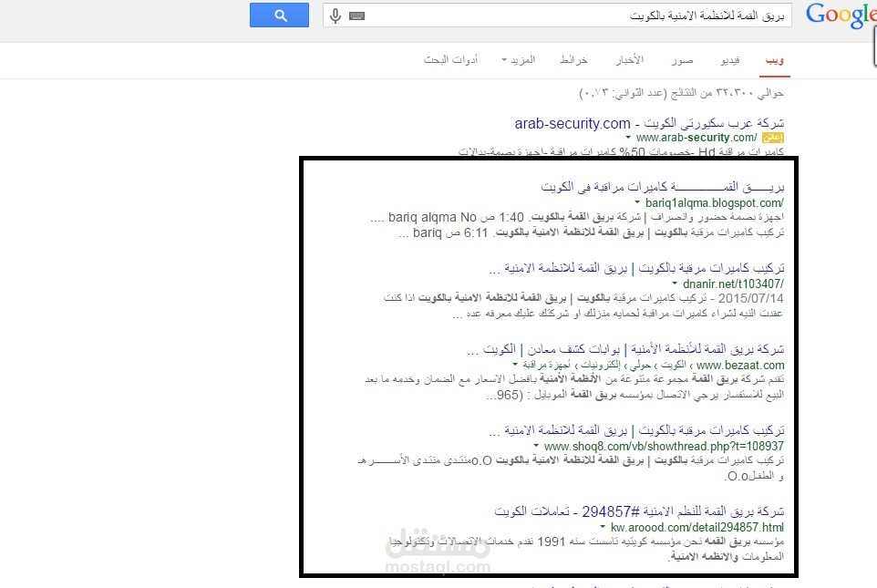Click the bariq1alqma.blogspot.com green URL text
This screenshot has width=877, height=588.
(x=714, y=202)
